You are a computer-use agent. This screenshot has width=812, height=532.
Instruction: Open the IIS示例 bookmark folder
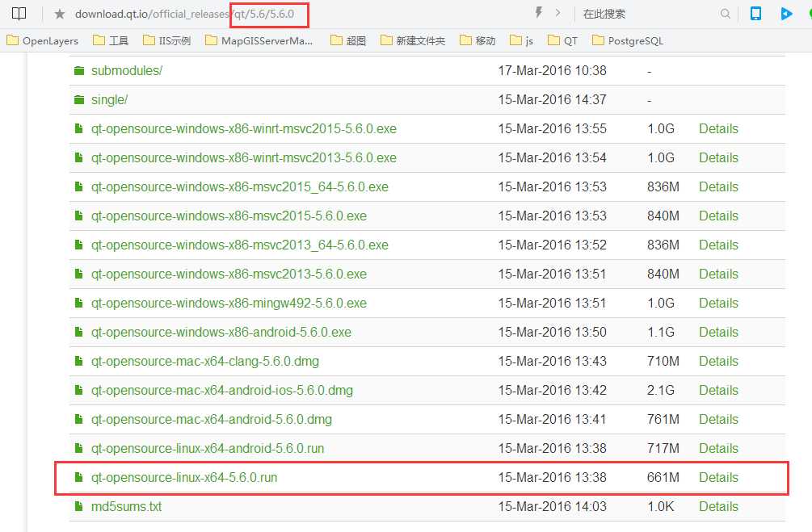[x=166, y=41]
